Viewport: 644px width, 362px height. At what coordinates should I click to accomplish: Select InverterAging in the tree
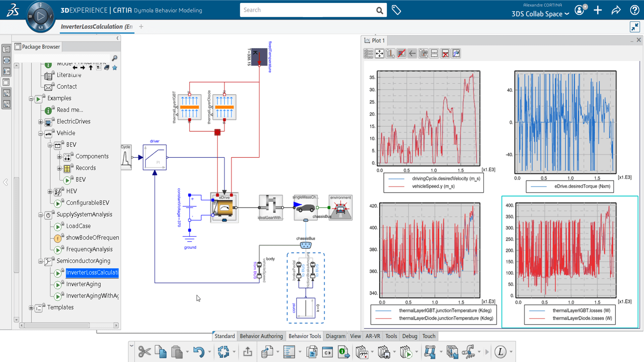click(x=84, y=284)
